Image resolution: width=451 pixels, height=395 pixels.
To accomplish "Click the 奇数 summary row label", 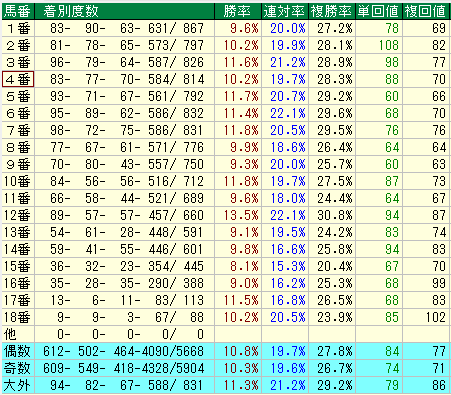I will click(x=18, y=368).
